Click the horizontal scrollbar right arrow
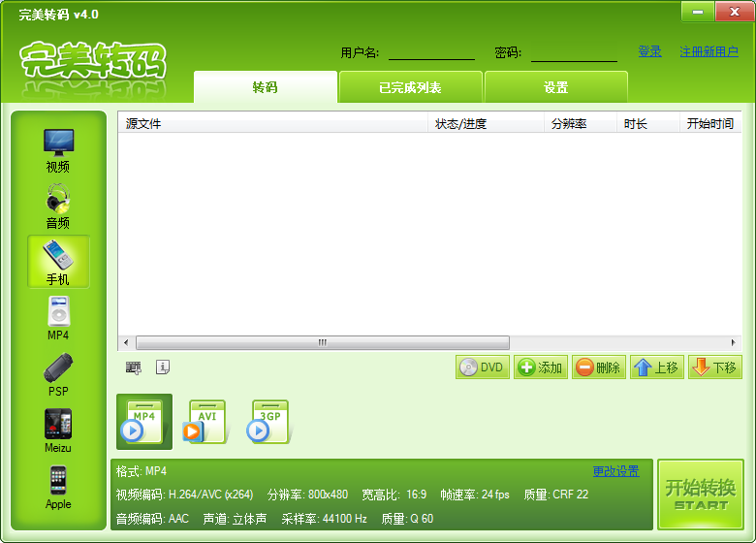This screenshot has width=756, height=543. click(734, 343)
